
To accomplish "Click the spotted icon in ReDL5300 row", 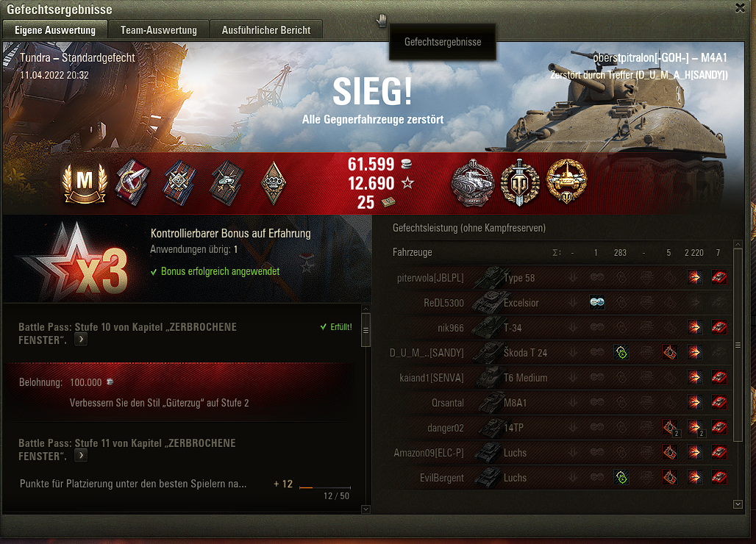I will (x=597, y=303).
